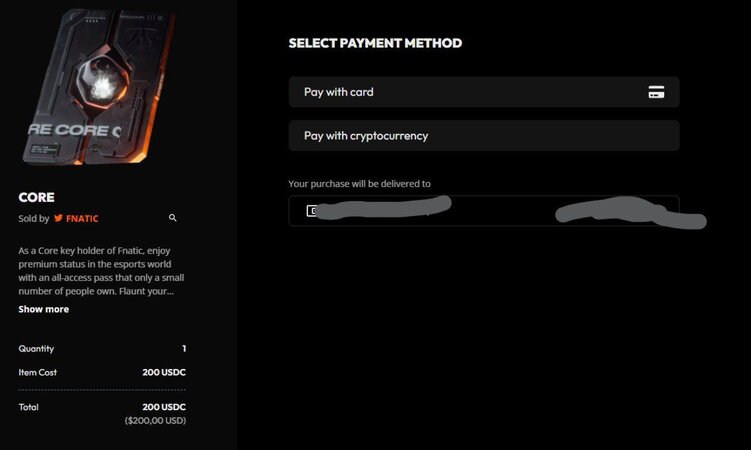
Task: Click the Core key holder description text
Action: [101, 271]
